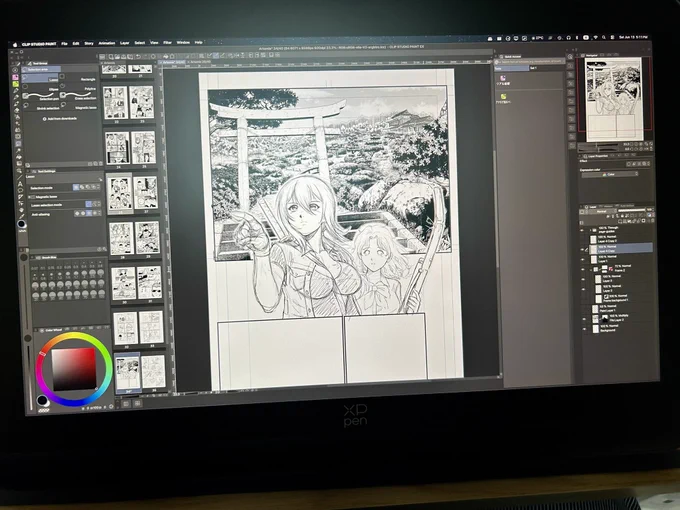Image resolution: width=680 pixels, height=510 pixels.
Task: Open page 27 thumbnail in page manager
Action: 146,193
